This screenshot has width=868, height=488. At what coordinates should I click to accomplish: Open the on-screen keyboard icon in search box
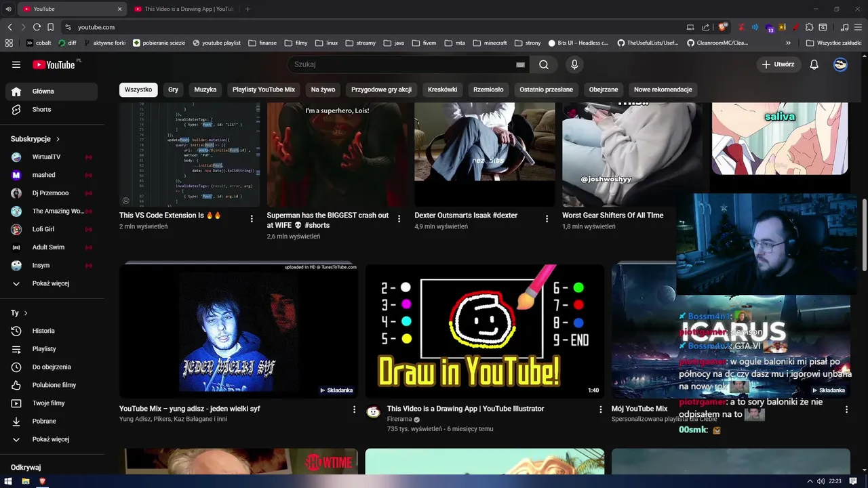520,64
